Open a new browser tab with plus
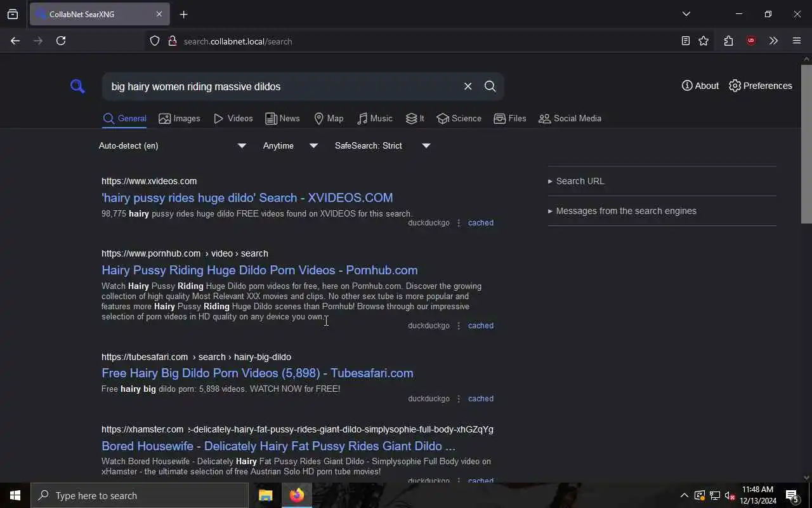 point(183,14)
